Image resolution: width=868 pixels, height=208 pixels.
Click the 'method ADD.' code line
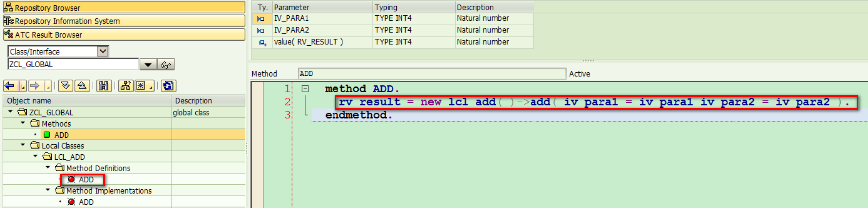[x=362, y=89]
